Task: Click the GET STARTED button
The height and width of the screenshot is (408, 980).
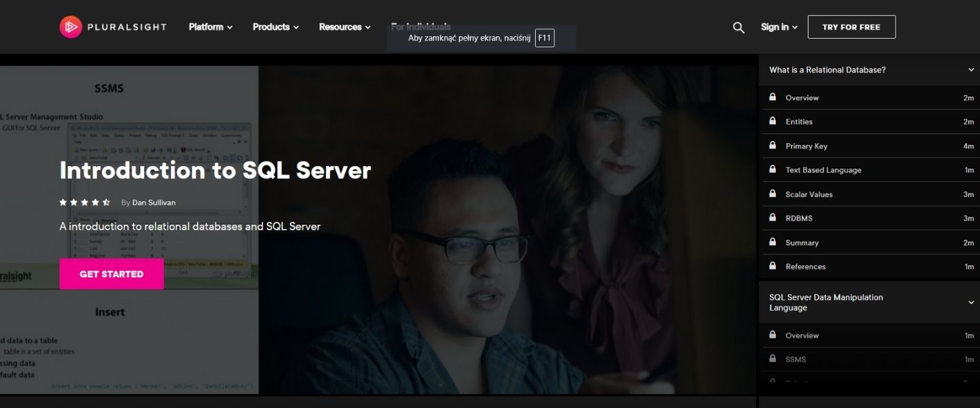Action: pos(112,274)
